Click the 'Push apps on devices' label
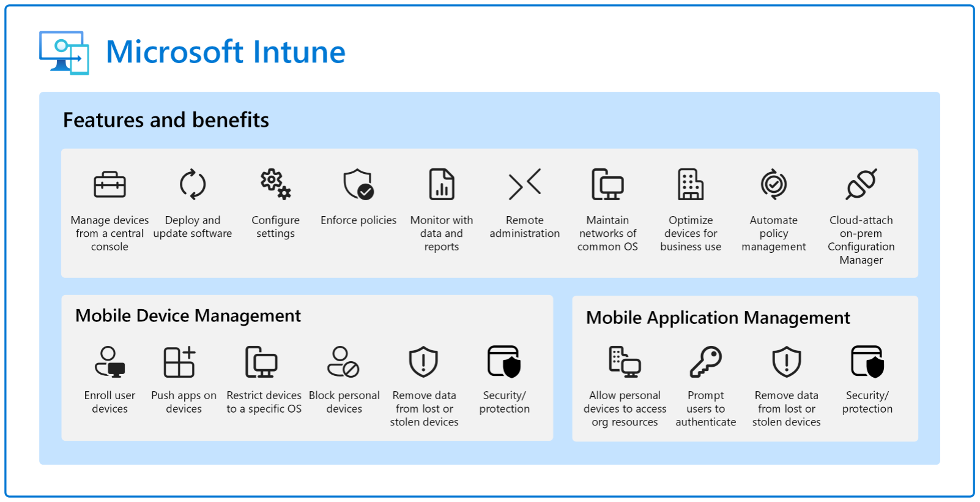Screen dimensions: 980x502 point(184,402)
